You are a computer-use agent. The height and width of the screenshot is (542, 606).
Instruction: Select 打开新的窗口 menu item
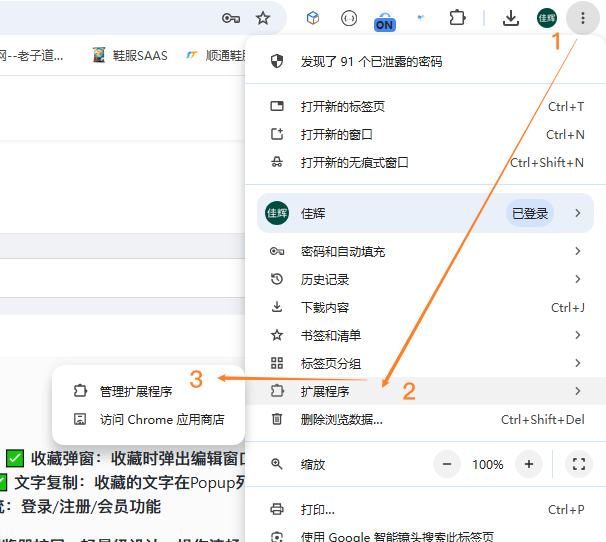425,135
